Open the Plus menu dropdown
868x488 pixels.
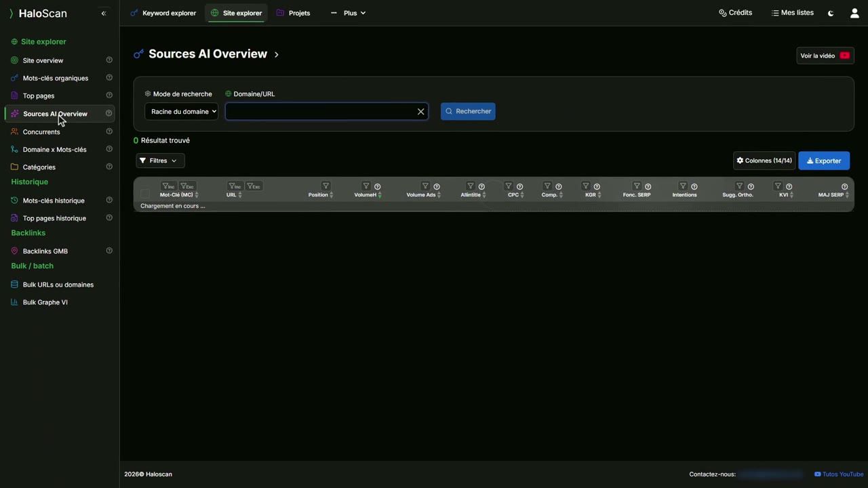pyautogui.click(x=349, y=13)
